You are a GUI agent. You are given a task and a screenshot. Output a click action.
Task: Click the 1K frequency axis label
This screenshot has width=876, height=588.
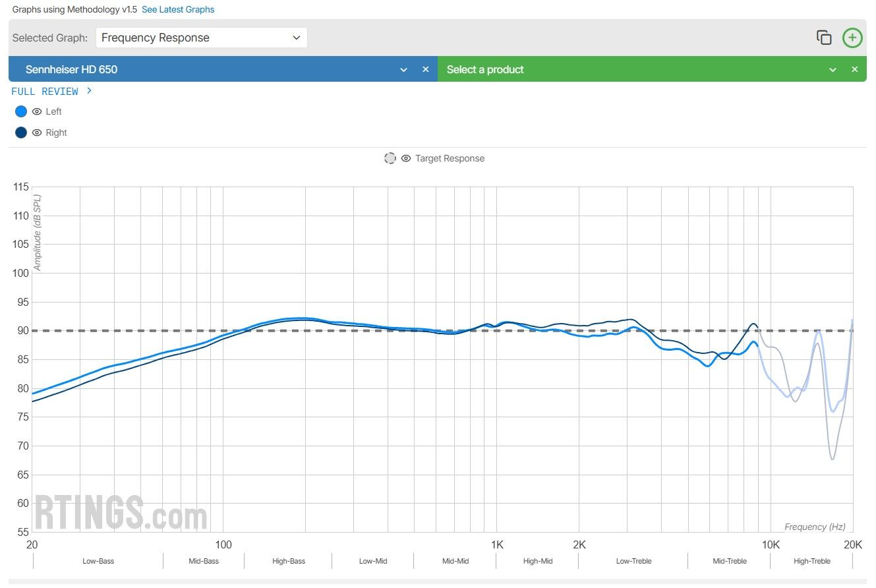[497, 544]
